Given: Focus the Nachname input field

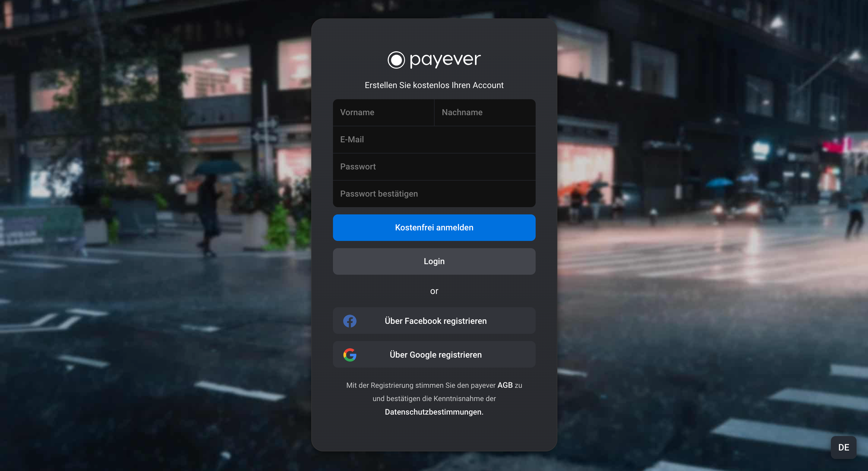Looking at the screenshot, I should [x=485, y=112].
